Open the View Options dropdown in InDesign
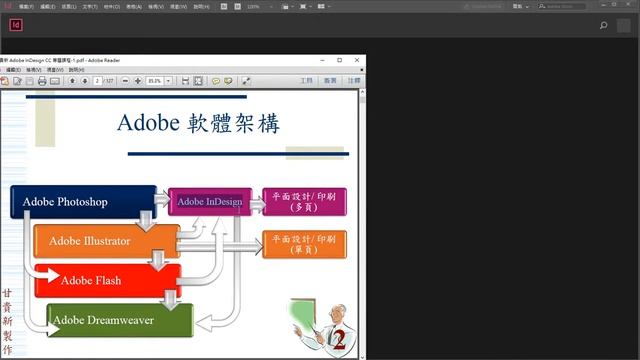Image resolution: width=640 pixels, height=360 pixels. [288, 7]
